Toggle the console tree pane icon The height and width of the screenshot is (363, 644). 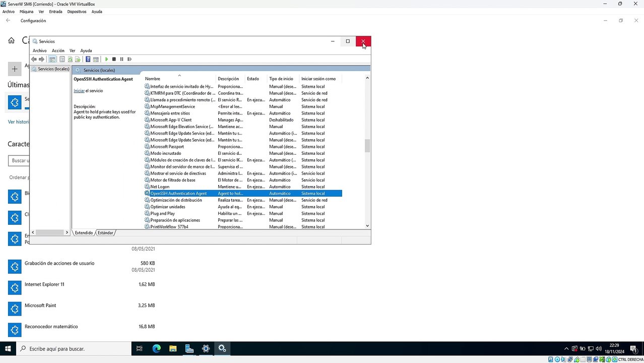(x=52, y=59)
